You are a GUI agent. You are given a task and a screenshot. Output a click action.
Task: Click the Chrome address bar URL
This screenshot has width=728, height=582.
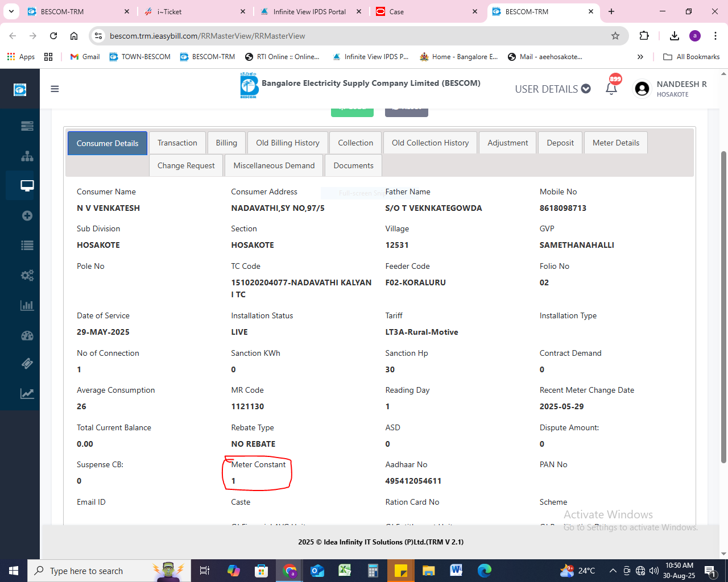pos(208,36)
